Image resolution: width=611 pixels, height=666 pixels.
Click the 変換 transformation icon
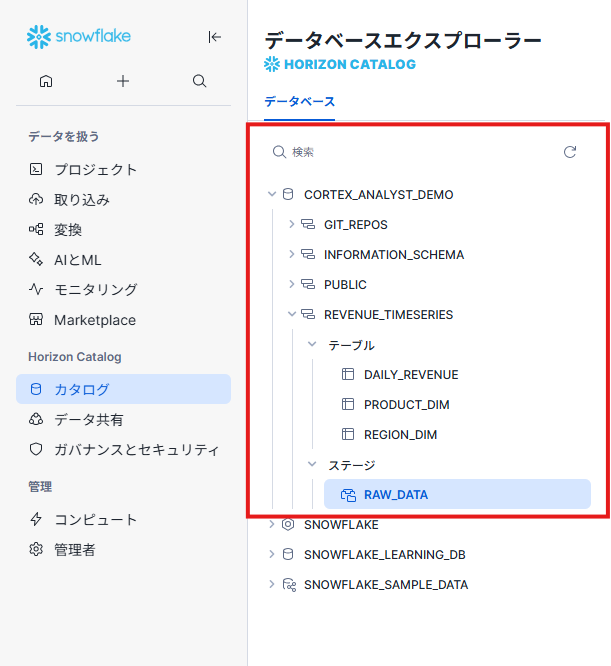pos(36,229)
